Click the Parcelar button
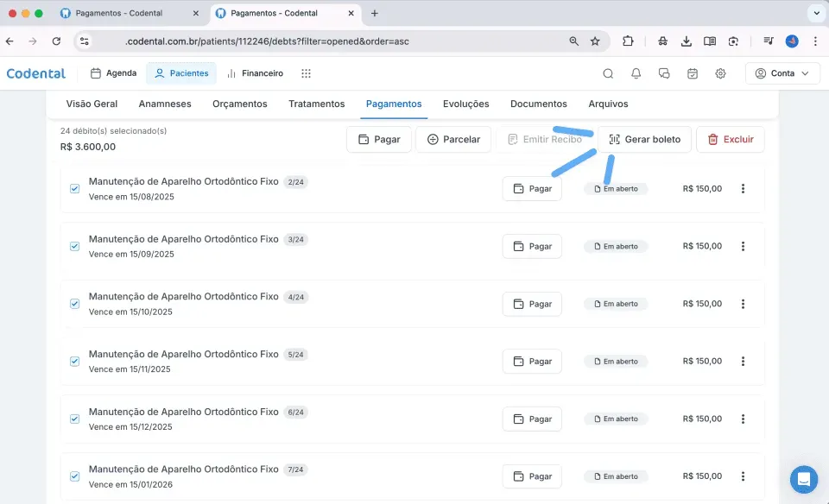 453,140
